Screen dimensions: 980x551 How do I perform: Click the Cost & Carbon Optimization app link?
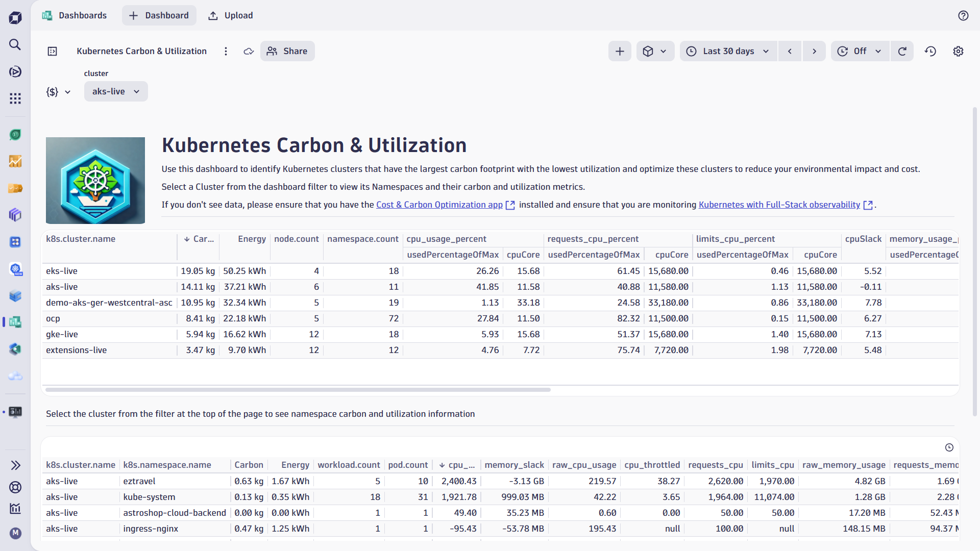(x=439, y=205)
